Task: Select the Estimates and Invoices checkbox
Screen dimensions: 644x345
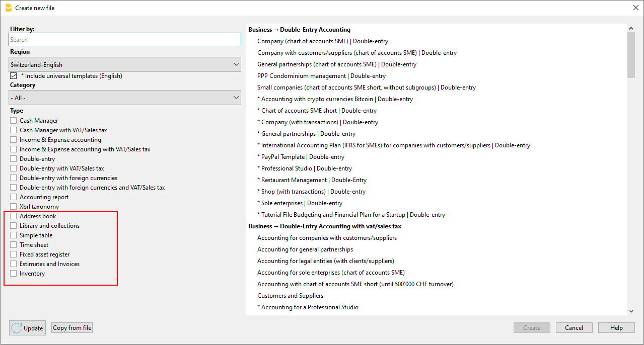Action: point(14,264)
